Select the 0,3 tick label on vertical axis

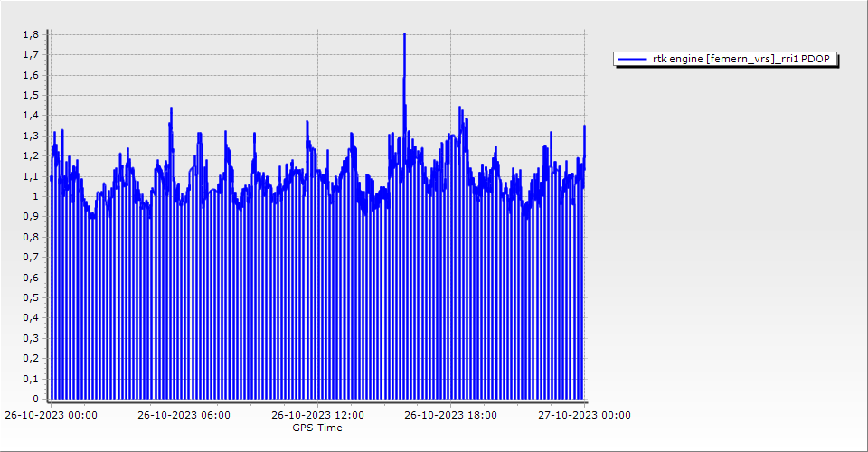click(30, 338)
